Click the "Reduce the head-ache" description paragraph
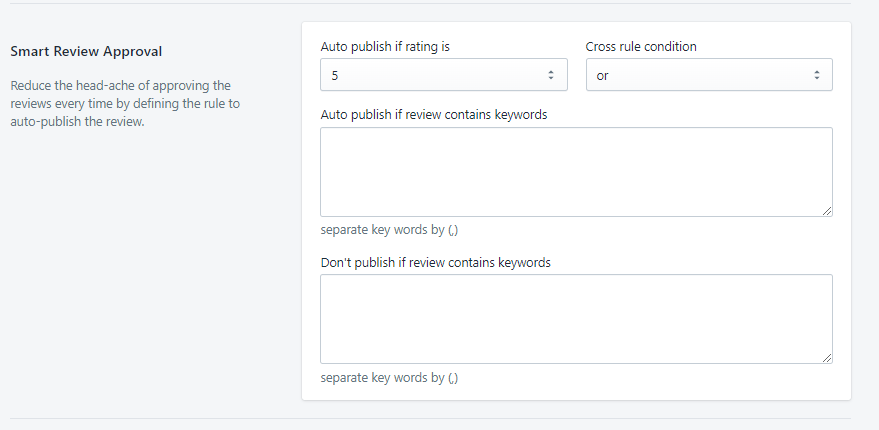Screen dimensions: 879x430 (x=125, y=104)
